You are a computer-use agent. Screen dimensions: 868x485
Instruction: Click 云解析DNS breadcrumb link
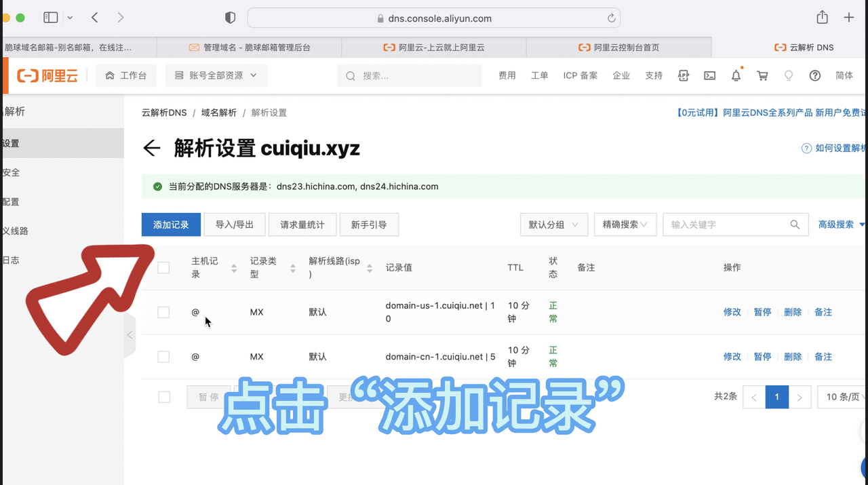click(164, 113)
